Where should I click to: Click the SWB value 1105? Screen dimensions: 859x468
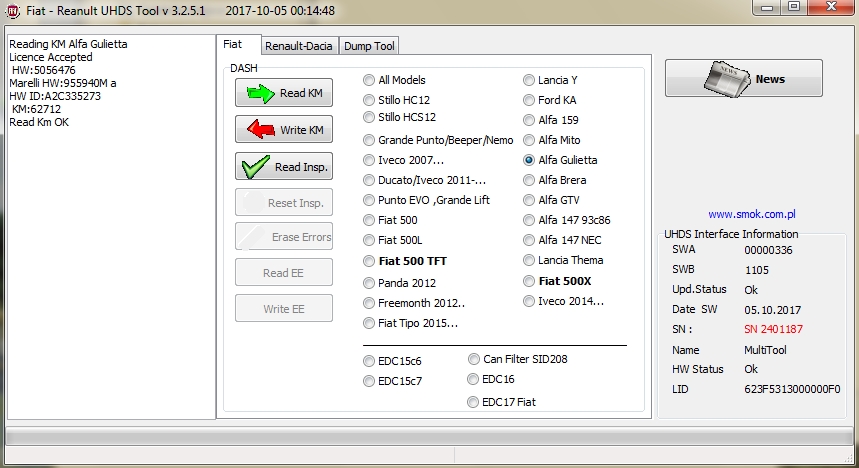coord(756,270)
